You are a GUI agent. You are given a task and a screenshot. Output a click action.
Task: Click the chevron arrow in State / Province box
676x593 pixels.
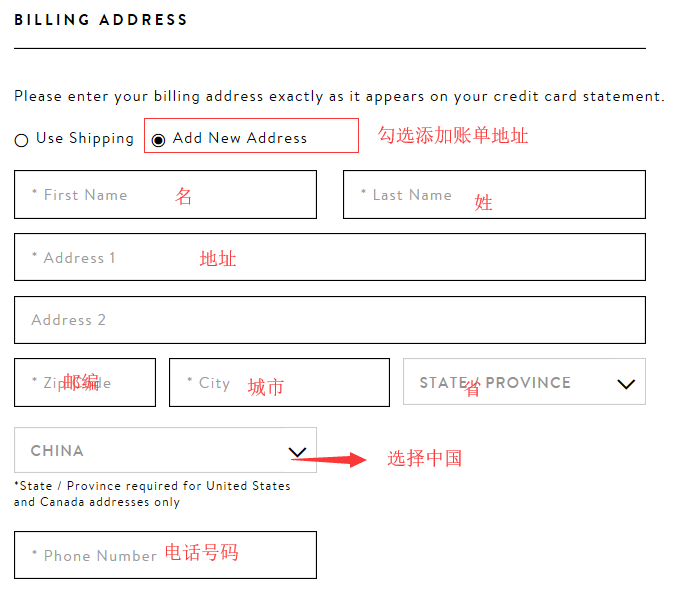pyautogui.click(x=626, y=384)
